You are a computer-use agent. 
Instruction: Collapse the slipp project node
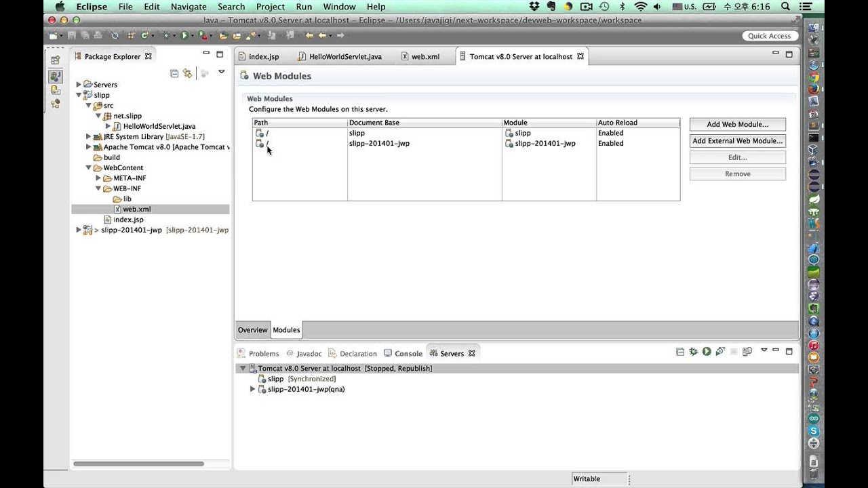pos(79,95)
